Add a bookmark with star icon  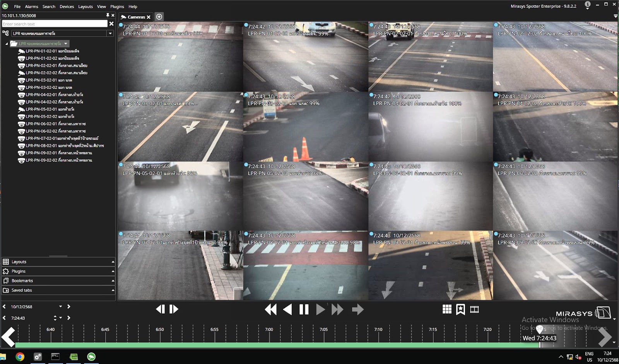click(x=460, y=309)
